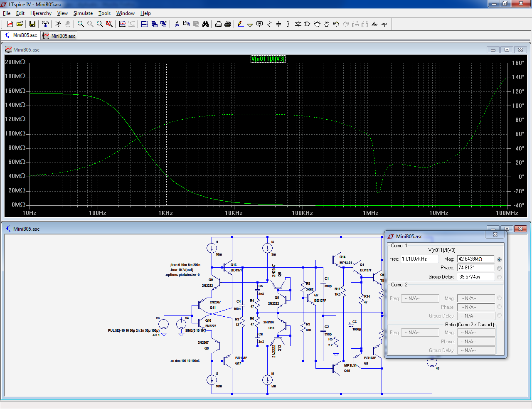532x409 pixels.
Task: Open the View menu
Action: [x=62, y=13]
